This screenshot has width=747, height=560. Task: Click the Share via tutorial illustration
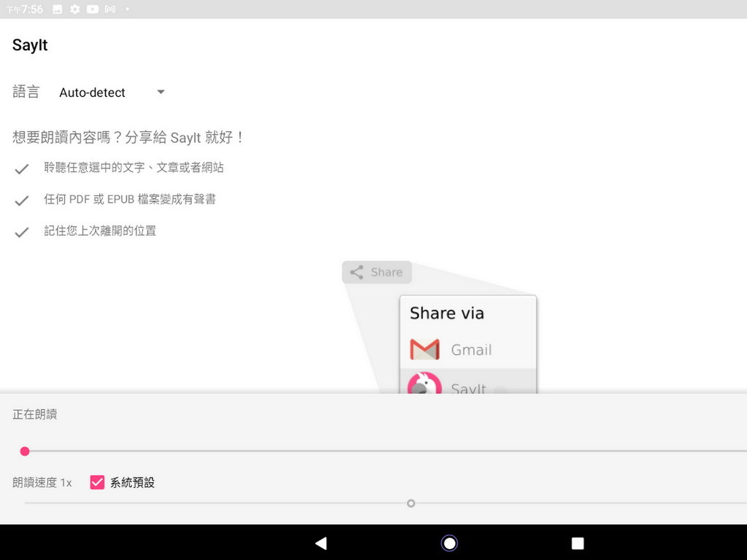(x=439, y=327)
